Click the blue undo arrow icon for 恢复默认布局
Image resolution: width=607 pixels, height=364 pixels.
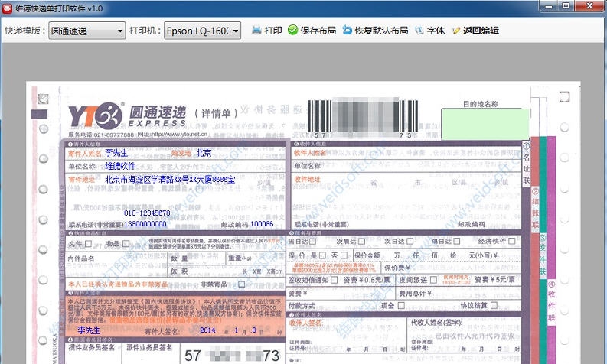[348, 30]
